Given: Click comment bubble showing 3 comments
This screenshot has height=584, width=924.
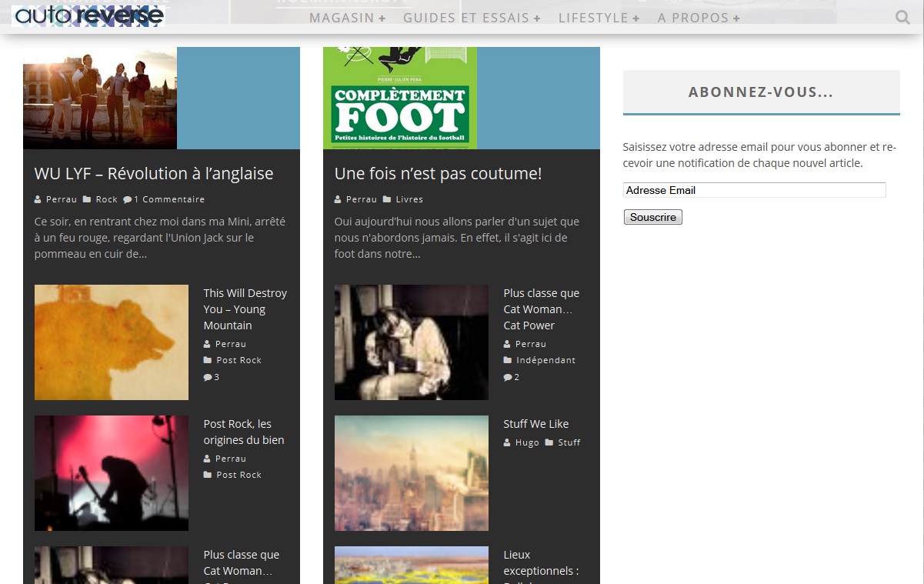Looking at the screenshot, I should coord(208,377).
